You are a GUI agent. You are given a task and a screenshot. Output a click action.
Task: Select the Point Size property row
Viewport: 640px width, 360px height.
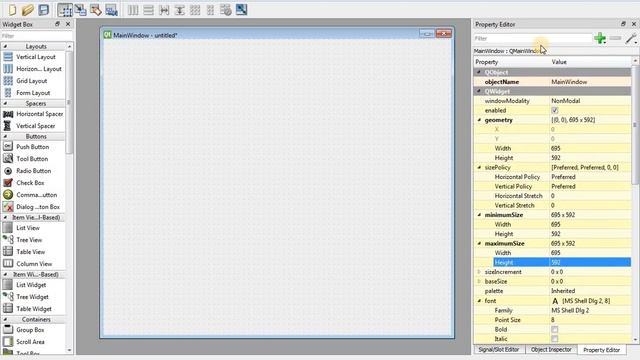click(552, 320)
